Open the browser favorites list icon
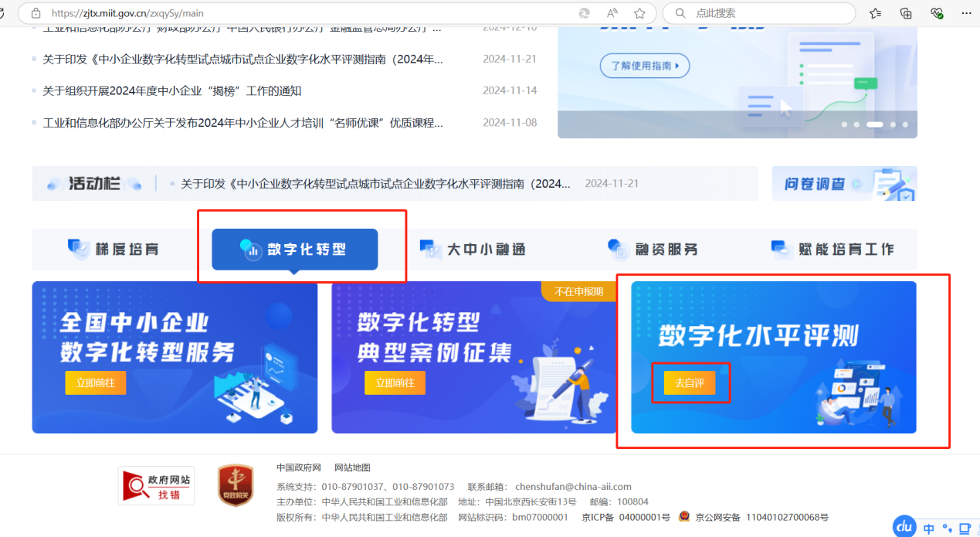 (875, 13)
